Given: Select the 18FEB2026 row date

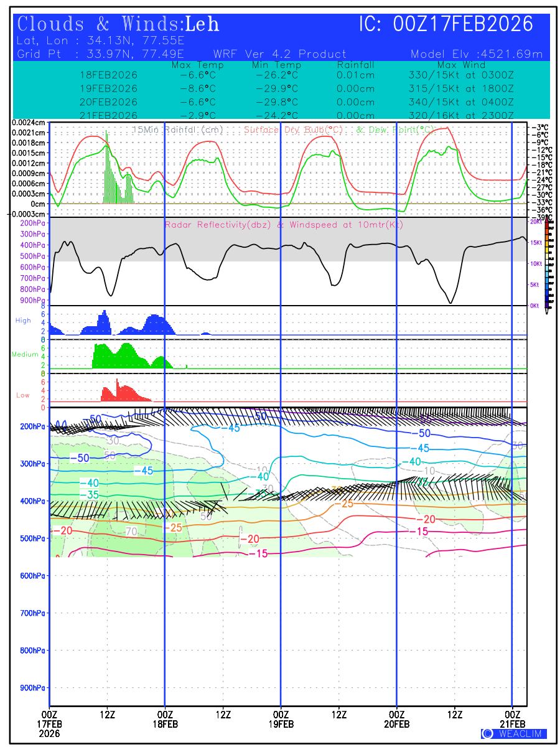Looking at the screenshot, I should tap(109, 75).
